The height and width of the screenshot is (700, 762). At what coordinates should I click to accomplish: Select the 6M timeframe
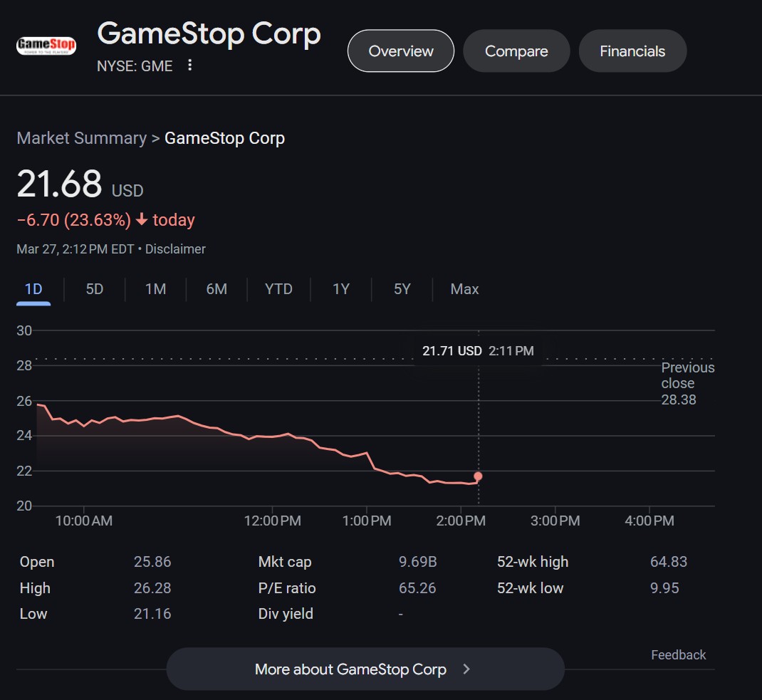[216, 289]
